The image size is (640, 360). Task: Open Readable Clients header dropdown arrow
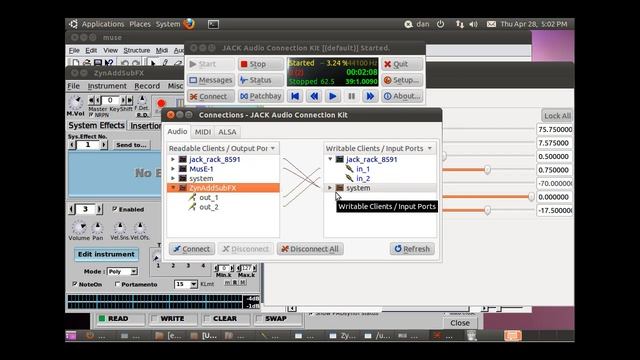[x=273, y=148]
